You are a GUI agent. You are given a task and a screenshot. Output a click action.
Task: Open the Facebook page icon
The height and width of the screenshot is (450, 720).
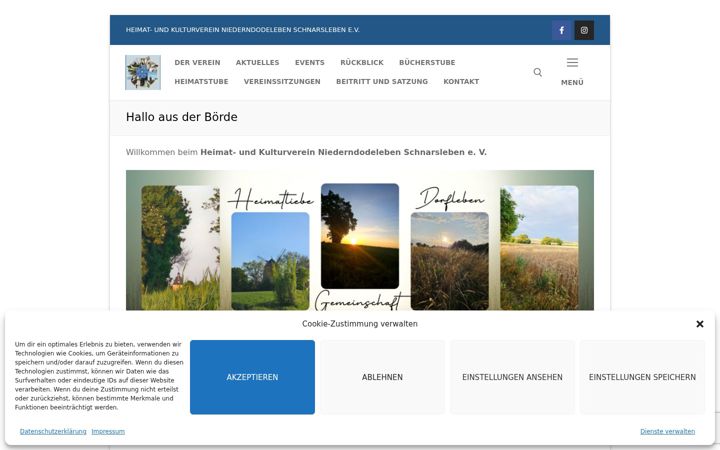click(561, 30)
